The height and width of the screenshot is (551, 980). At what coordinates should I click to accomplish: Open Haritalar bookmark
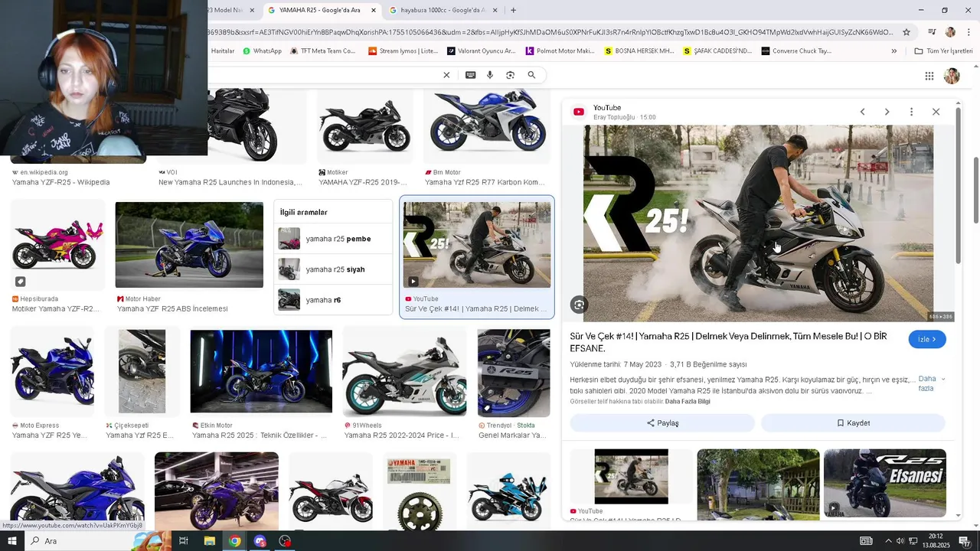click(x=222, y=51)
